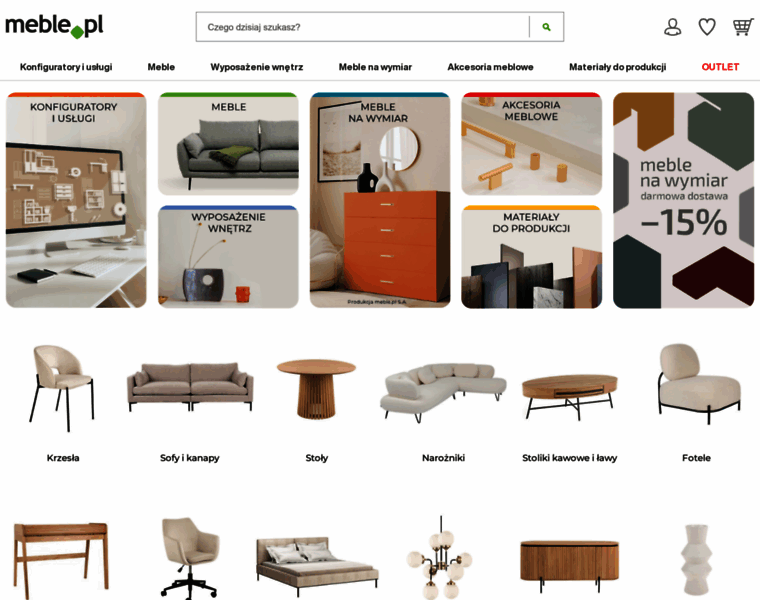Image resolution: width=760 pixels, height=600 pixels.
Task: Open the Materiały do produkcji tile
Action: coord(532,257)
